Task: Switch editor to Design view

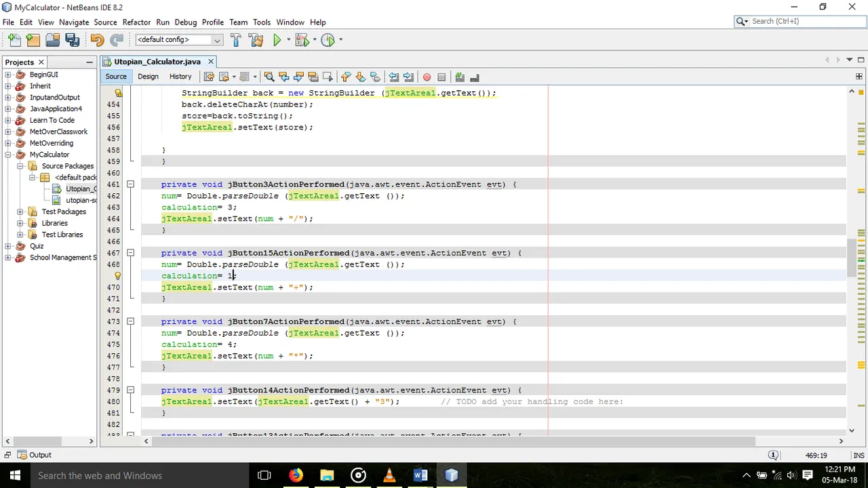Action: [148, 77]
